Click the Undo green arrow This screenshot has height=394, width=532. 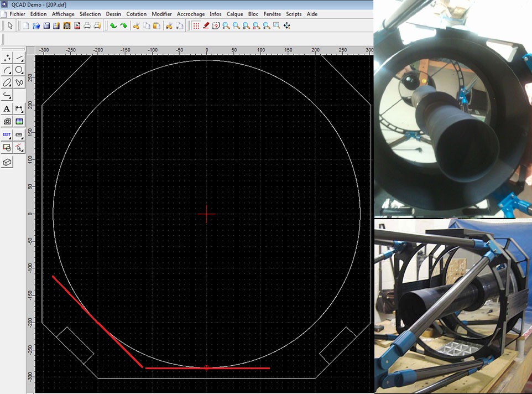point(113,25)
